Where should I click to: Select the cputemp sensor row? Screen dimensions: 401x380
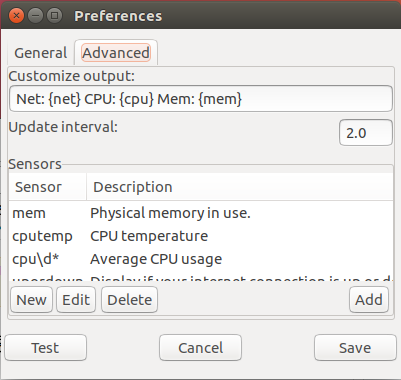(201, 236)
